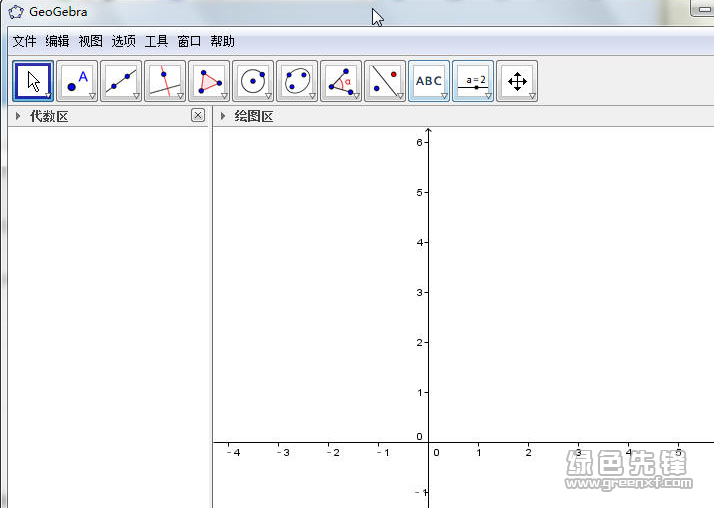Click the GeoGebra logo in title bar
Viewport: 714px width, 508px height.
click(16, 12)
